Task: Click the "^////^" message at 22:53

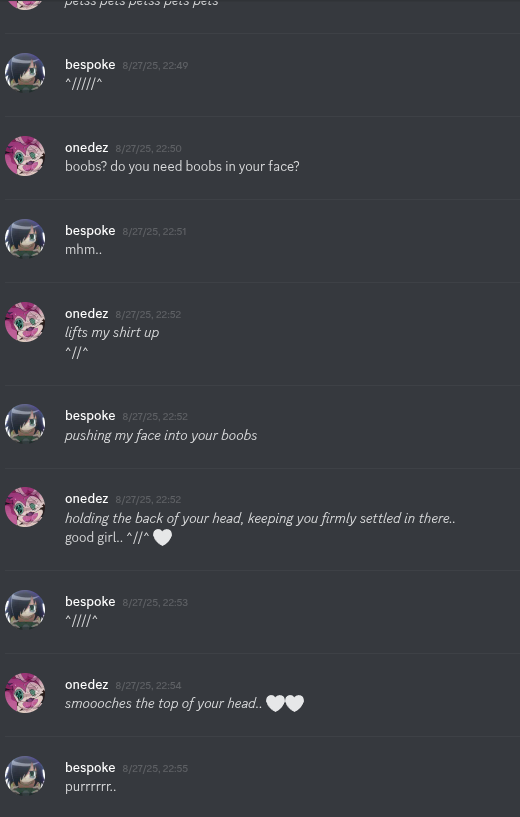Action: (81, 621)
